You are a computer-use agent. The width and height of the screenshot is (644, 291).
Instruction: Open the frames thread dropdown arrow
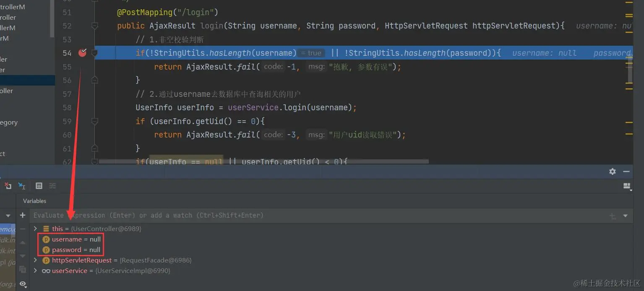pos(8,216)
